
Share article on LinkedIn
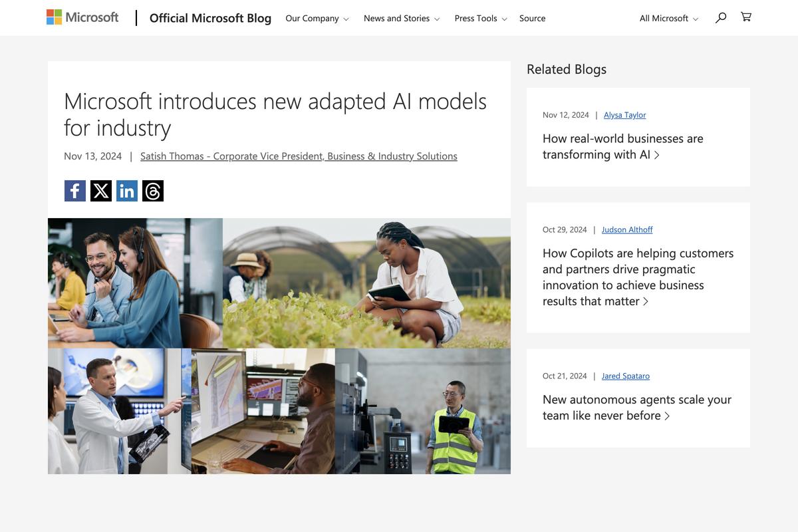pyautogui.click(x=127, y=191)
